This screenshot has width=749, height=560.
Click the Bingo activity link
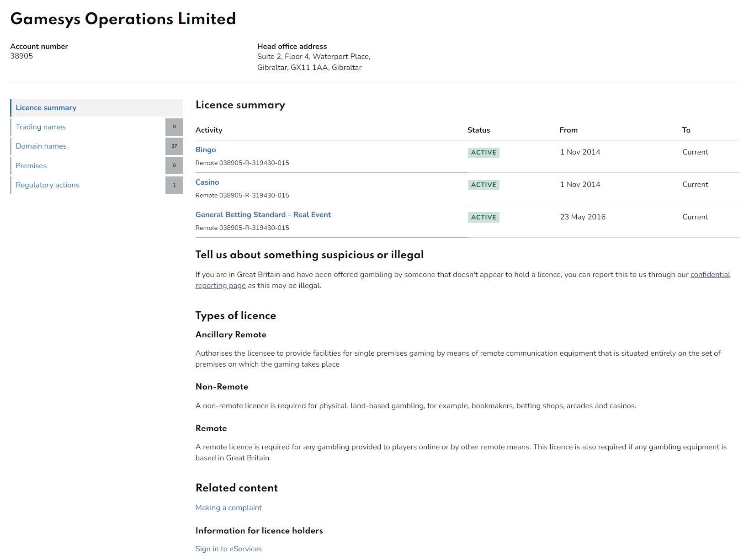point(206,150)
